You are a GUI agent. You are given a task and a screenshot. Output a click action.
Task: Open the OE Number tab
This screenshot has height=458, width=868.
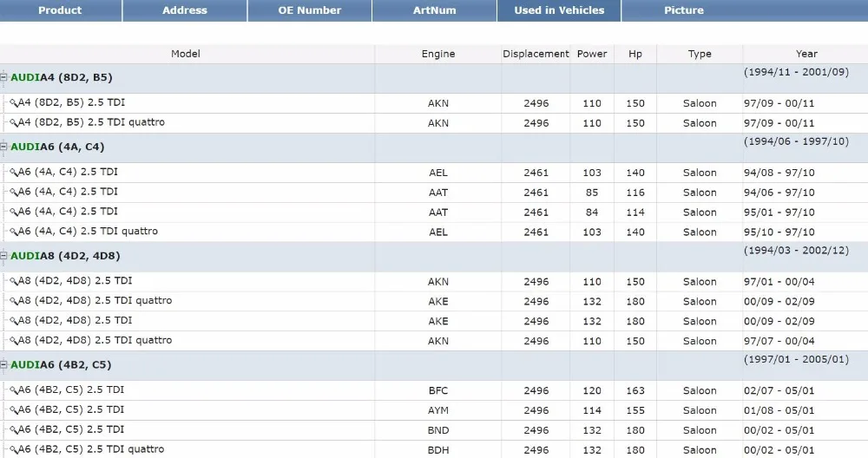[310, 10]
